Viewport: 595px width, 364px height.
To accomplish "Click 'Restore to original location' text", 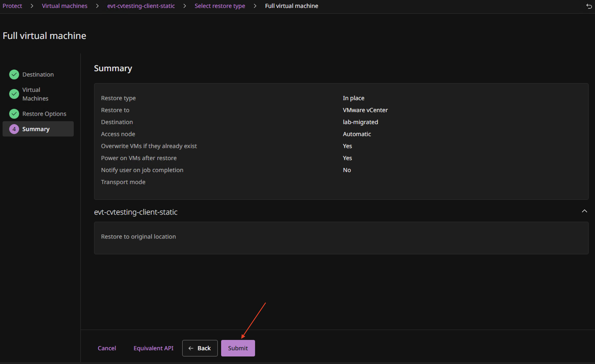I will click(x=138, y=237).
